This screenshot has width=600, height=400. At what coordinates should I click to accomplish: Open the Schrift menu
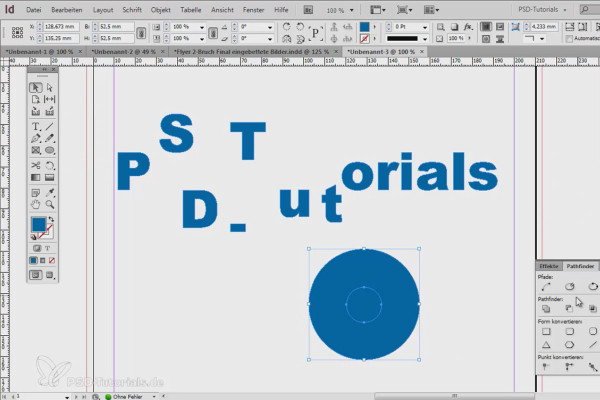132,10
